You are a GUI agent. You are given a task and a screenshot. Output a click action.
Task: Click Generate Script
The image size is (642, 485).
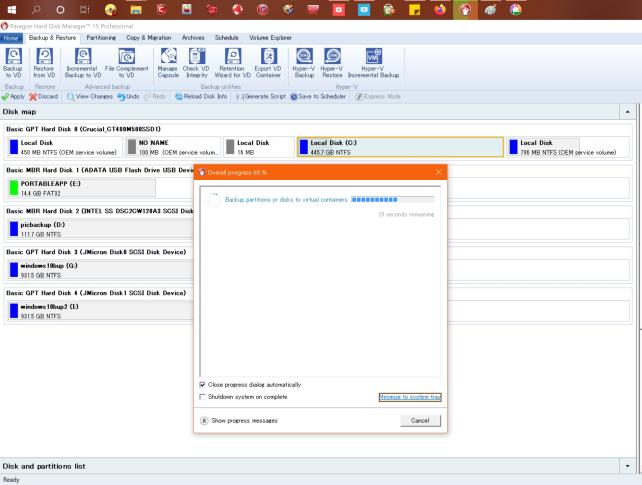pyautogui.click(x=261, y=97)
